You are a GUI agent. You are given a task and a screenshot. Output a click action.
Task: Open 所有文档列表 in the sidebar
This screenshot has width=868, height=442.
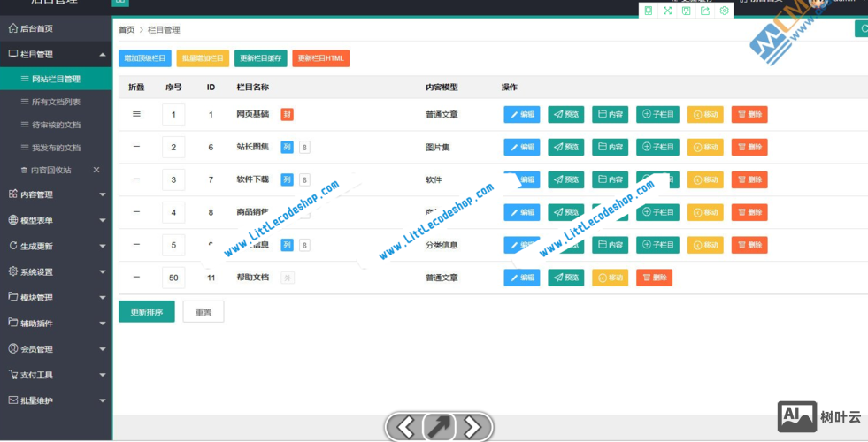click(x=56, y=102)
